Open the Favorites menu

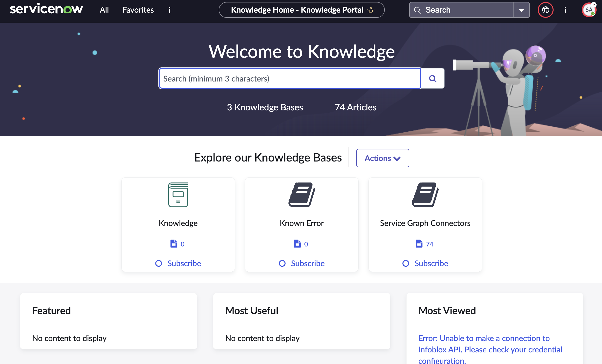[138, 10]
